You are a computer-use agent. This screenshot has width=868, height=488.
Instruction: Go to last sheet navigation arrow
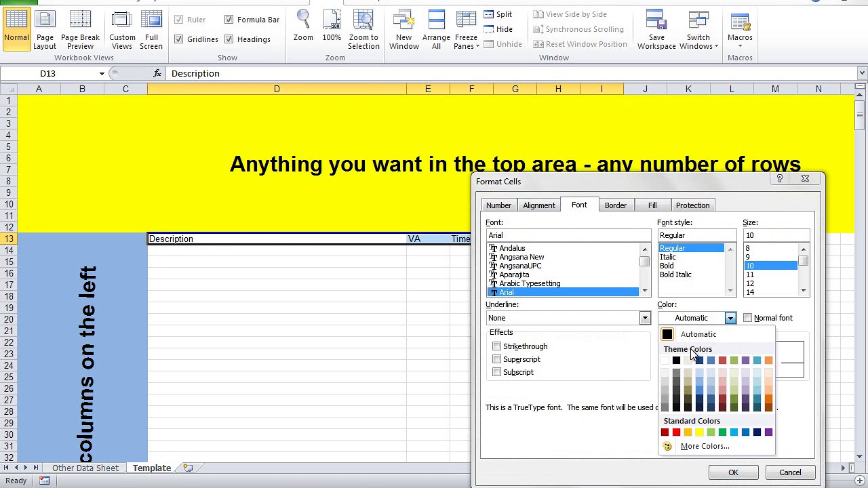coord(36,468)
